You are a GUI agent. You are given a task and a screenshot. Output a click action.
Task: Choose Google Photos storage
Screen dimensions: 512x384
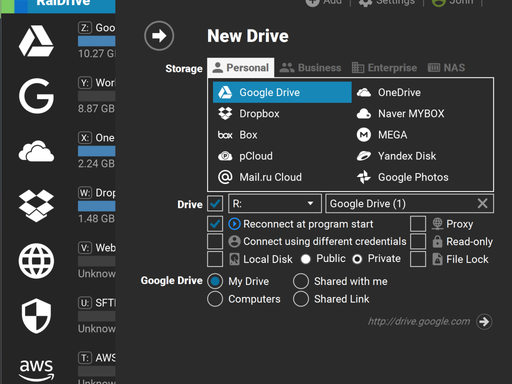[422, 177]
